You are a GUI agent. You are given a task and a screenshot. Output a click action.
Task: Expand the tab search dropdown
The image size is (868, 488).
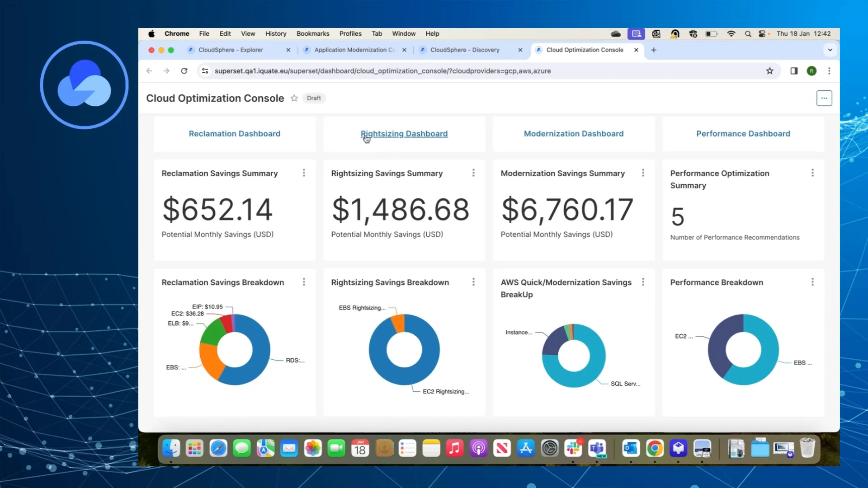tap(830, 50)
